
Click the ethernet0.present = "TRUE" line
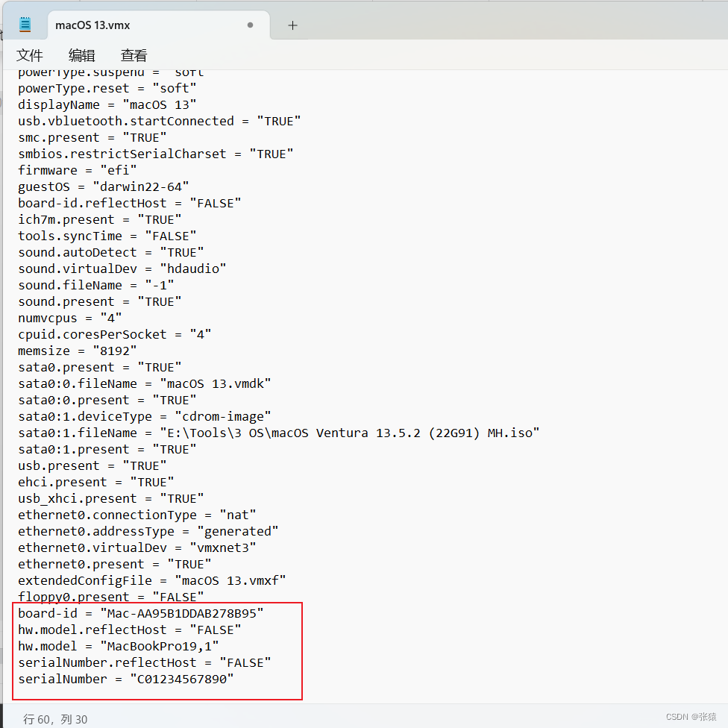pyautogui.click(x=115, y=564)
